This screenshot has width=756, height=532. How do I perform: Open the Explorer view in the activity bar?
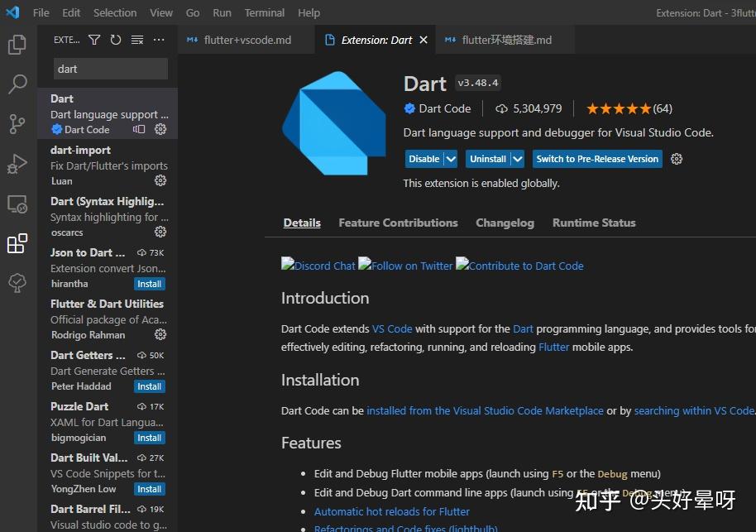click(17, 46)
